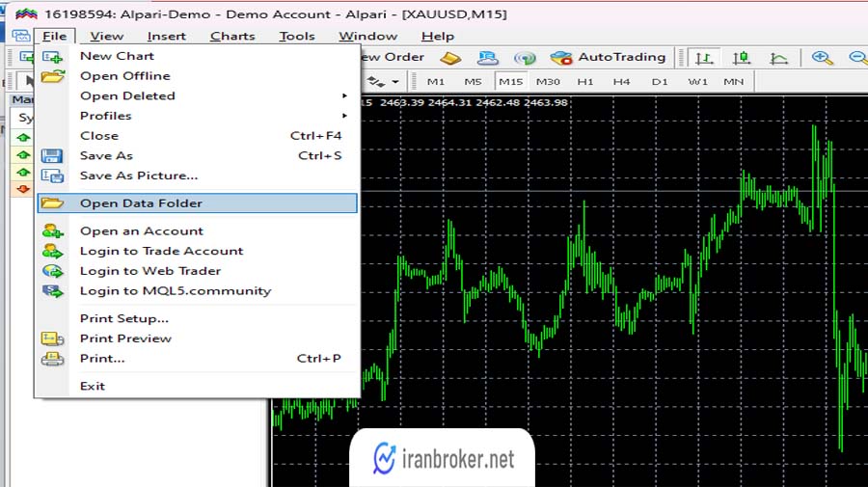868x487 pixels.
Task: Click the Save As Picture icon
Action: click(53, 176)
